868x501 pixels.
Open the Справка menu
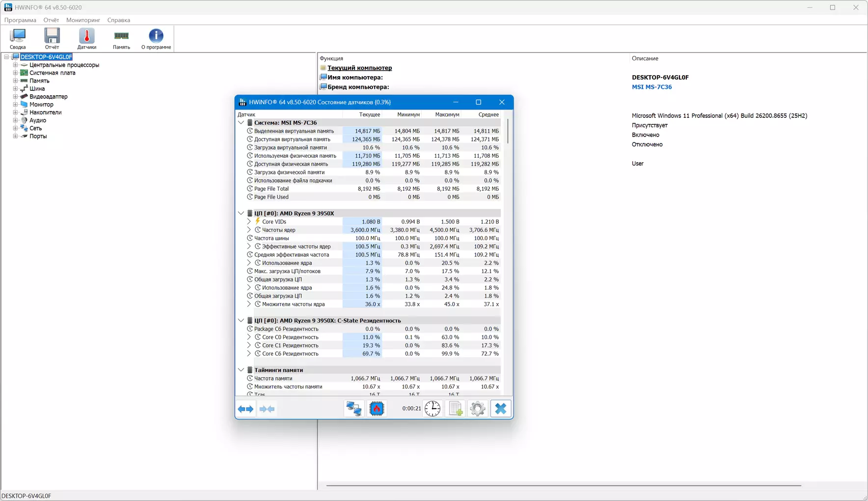[119, 20]
